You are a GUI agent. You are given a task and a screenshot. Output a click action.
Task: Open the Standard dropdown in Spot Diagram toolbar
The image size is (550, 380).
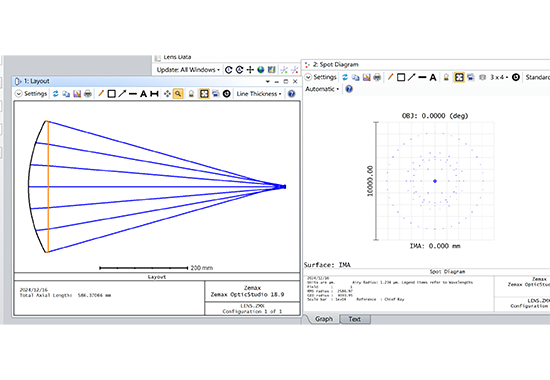tap(537, 77)
